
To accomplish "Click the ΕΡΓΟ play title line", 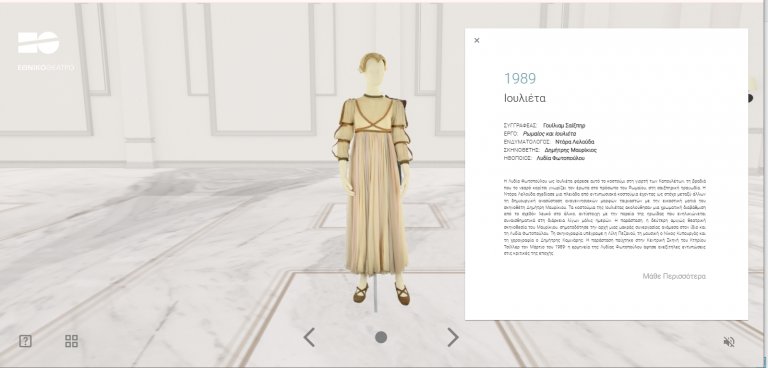I will tap(540, 134).
